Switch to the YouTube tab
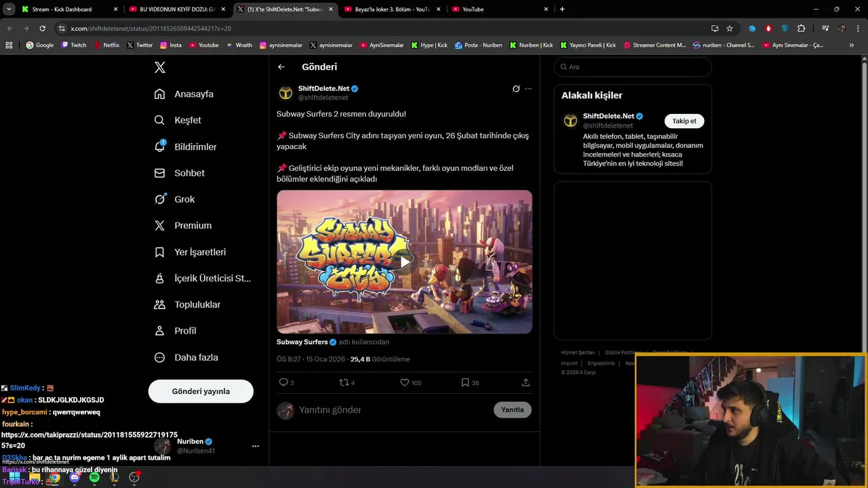Image resolution: width=868 pixels, height=488 pixels. tap(500, 9)
